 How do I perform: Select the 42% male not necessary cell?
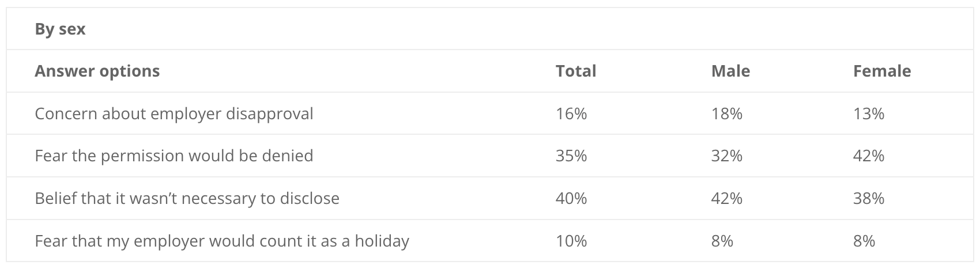727,198
